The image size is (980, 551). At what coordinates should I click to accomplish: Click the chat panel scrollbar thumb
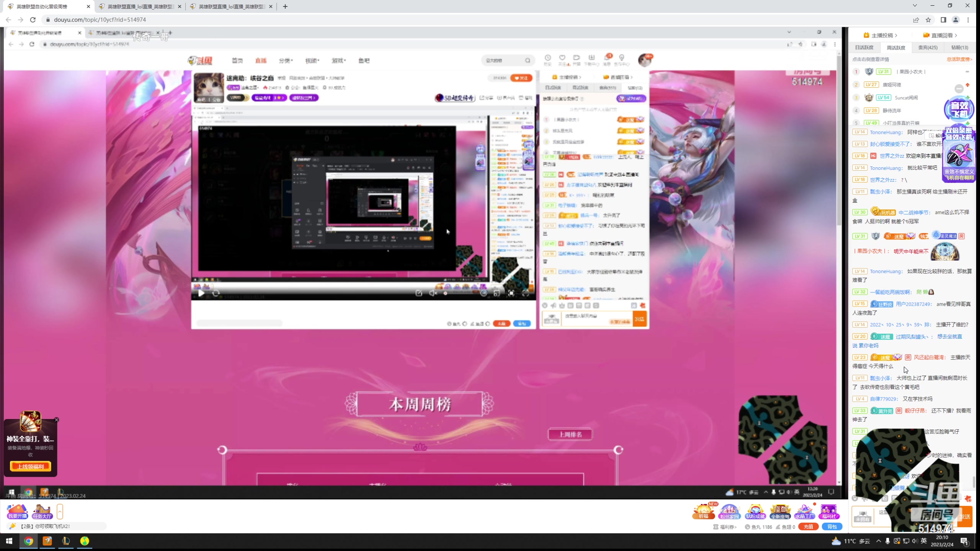pos(974,481)
